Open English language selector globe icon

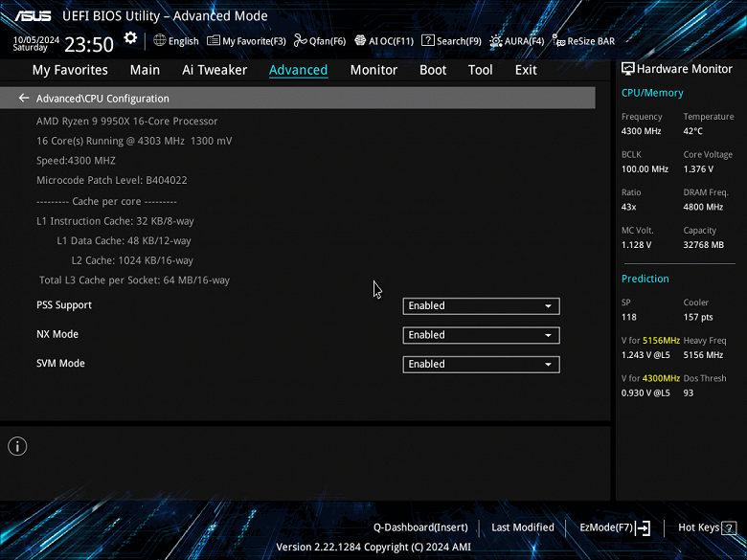[x=160, y=40]
